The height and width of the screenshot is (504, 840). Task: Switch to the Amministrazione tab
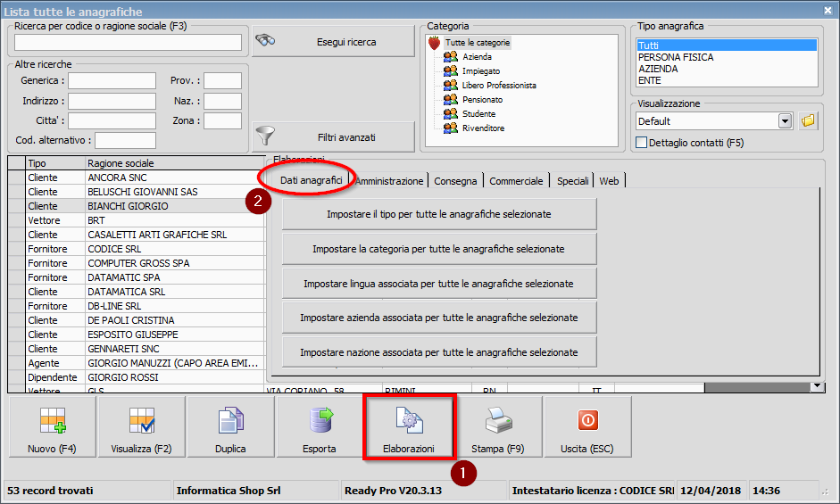[x=389, y=181]
